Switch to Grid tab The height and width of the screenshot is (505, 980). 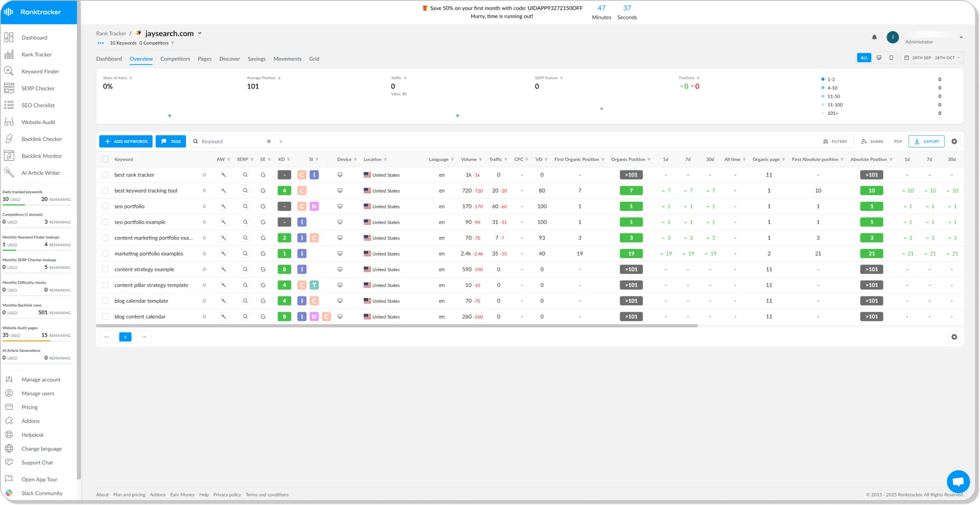pos(314,59)
